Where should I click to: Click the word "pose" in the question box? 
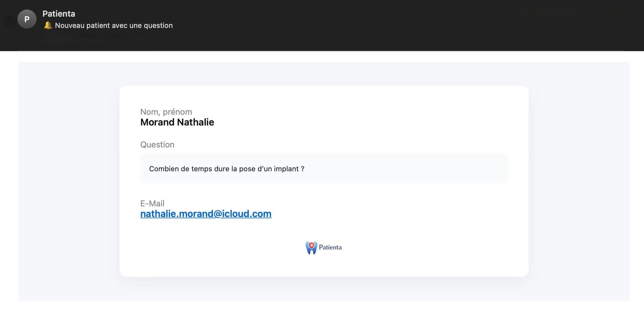247,169
